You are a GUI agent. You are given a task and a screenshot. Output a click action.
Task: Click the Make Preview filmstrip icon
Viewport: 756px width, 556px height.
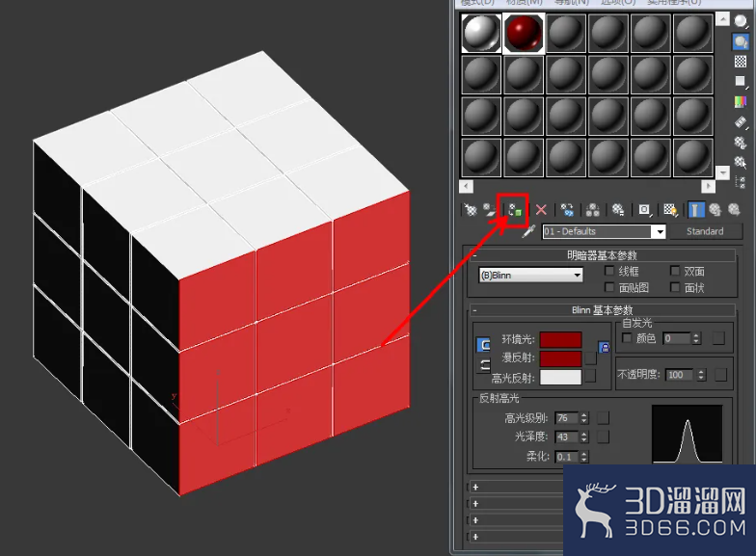coord(741,121)
